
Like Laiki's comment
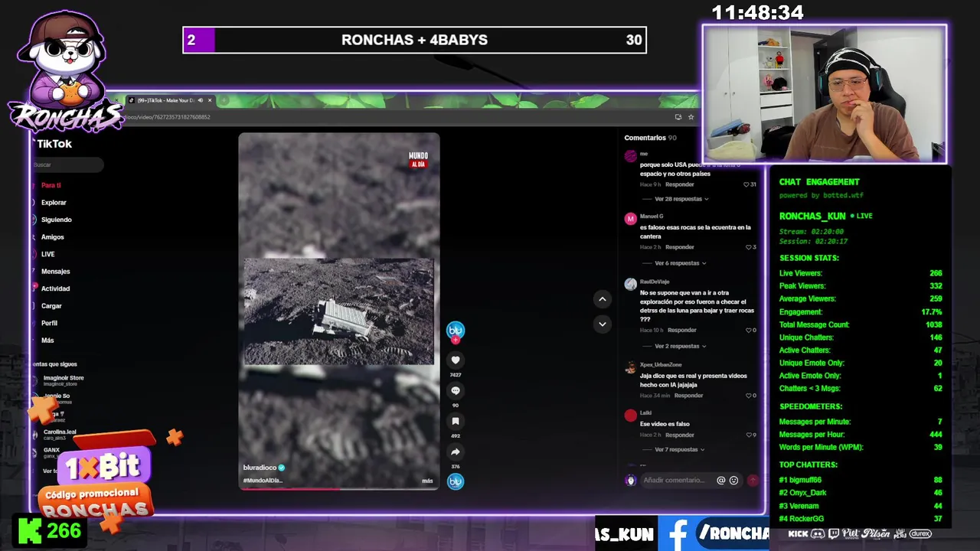[x=749, y=435]
